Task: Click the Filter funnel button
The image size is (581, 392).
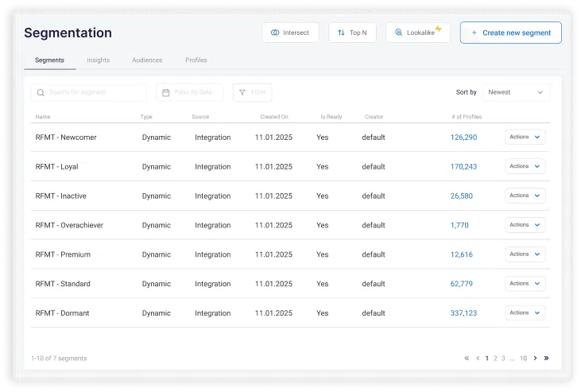Action: click(252, 93)
